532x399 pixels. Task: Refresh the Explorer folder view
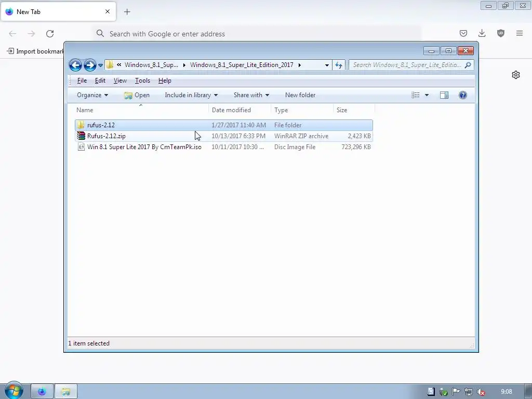point(339,65)
